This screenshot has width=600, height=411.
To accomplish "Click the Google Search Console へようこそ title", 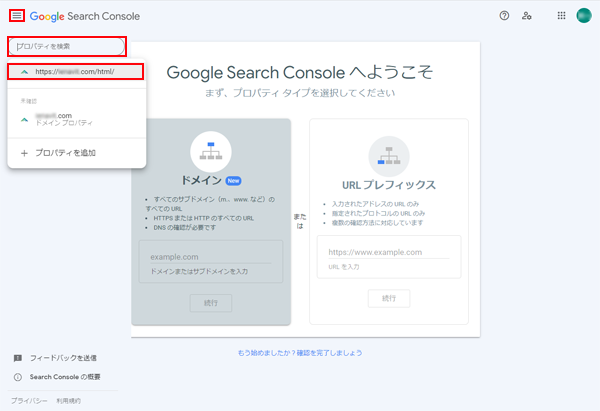I will tap(300, 72).
